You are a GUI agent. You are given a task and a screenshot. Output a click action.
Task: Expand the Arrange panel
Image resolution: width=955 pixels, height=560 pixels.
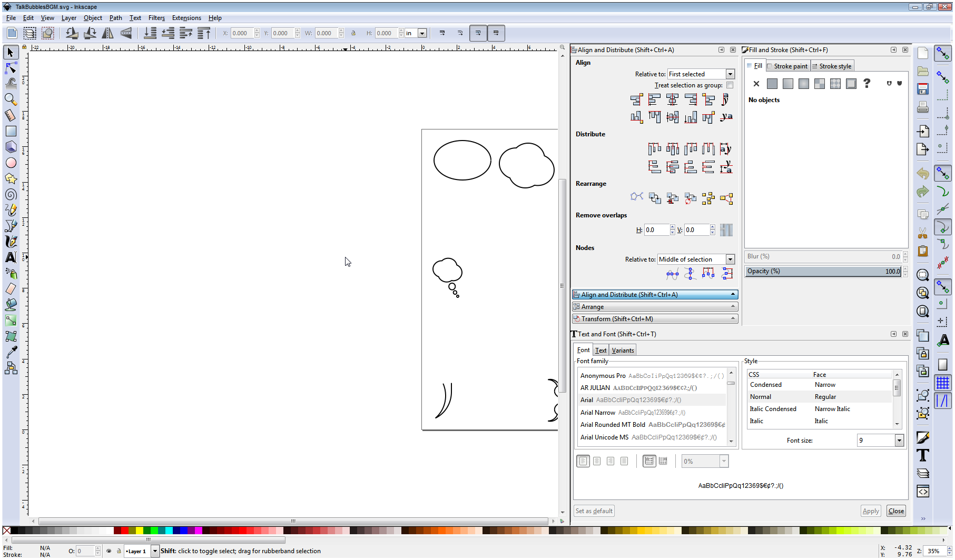(x=654, y=306)
